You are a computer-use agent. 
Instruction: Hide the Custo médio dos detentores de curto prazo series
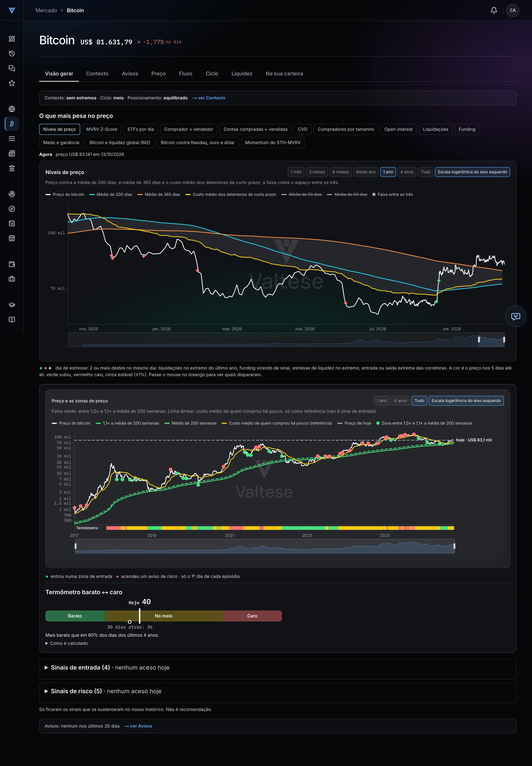[231, 194]
